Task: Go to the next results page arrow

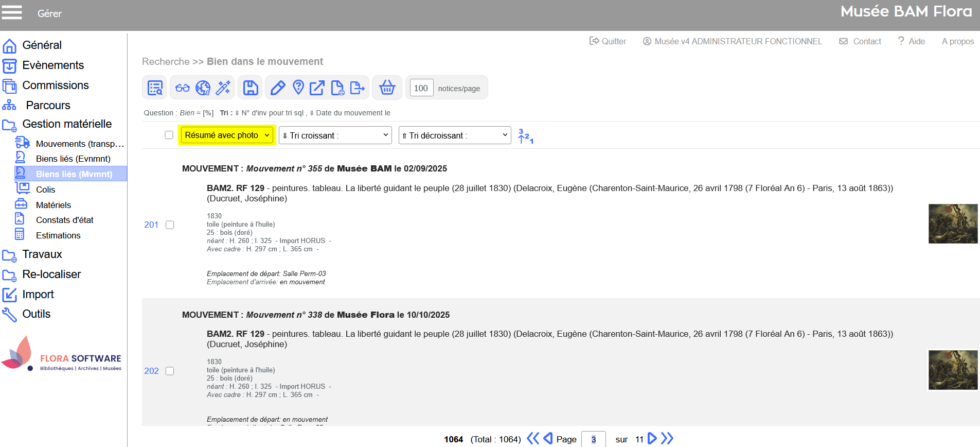Action: [652, 439]
